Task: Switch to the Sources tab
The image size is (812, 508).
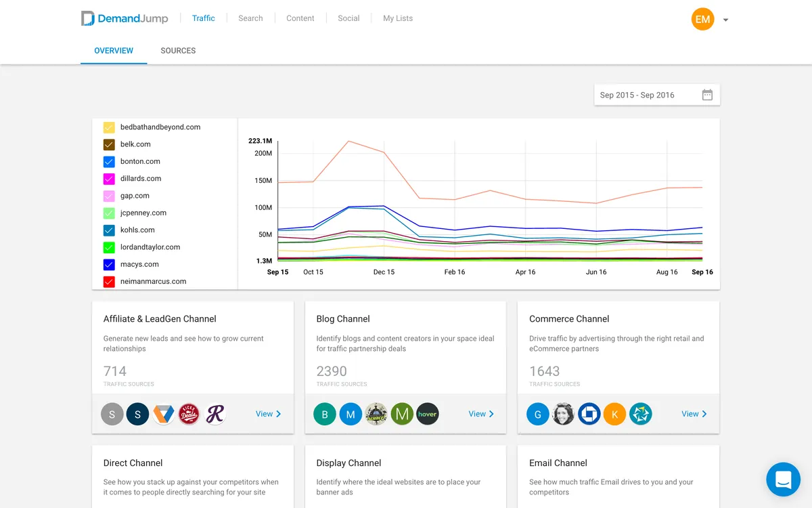Action: 178,51
